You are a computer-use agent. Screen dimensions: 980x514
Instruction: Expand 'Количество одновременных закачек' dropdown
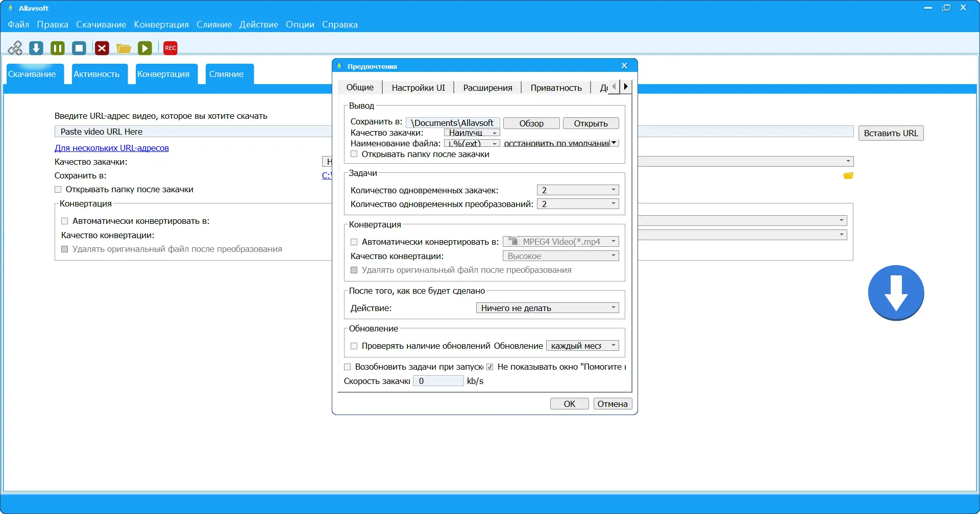[578, 190]
